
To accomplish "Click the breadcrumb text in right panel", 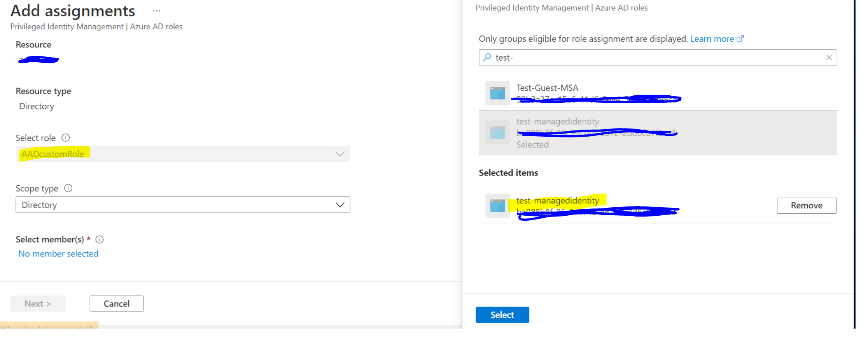I will (x=562, y=8).
